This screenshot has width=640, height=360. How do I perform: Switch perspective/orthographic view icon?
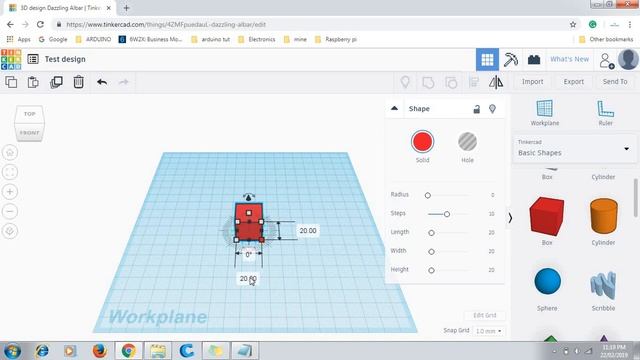tap(10, 231)
